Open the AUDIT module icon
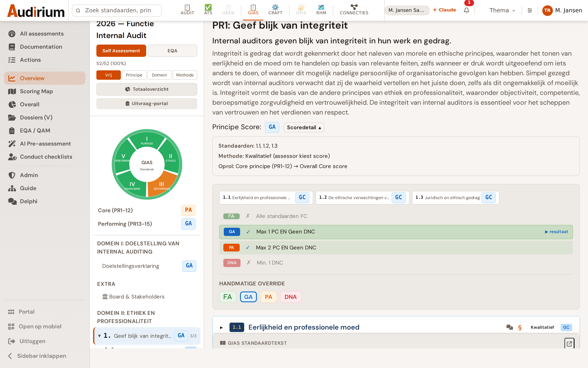 coord(187,10)
